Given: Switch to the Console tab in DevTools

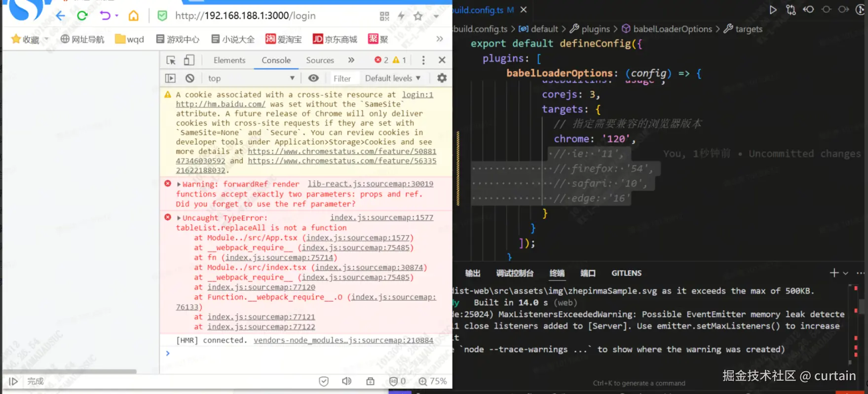Looking at the screenshot, I should coord(276,60).
